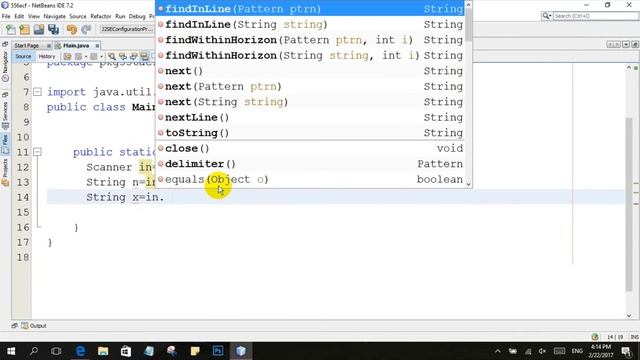Close the Main.java tab
Screen dimensions: 640x360
point(97,46)
